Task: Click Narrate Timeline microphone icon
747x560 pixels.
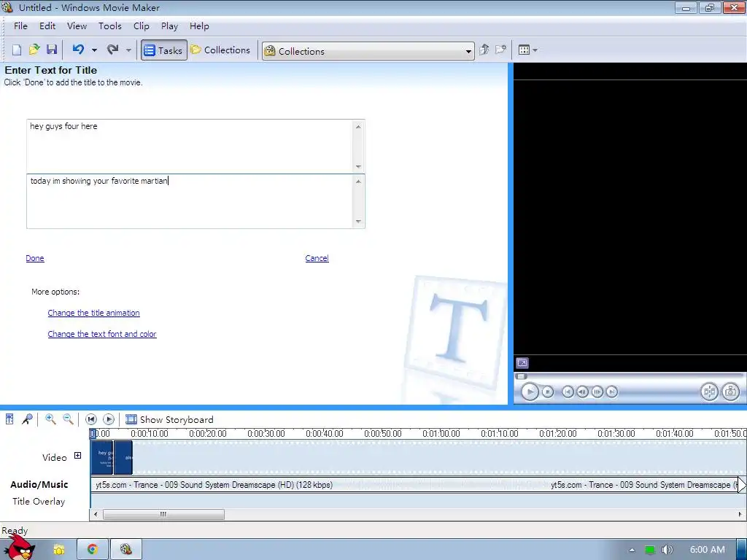Action: point(27,419)
